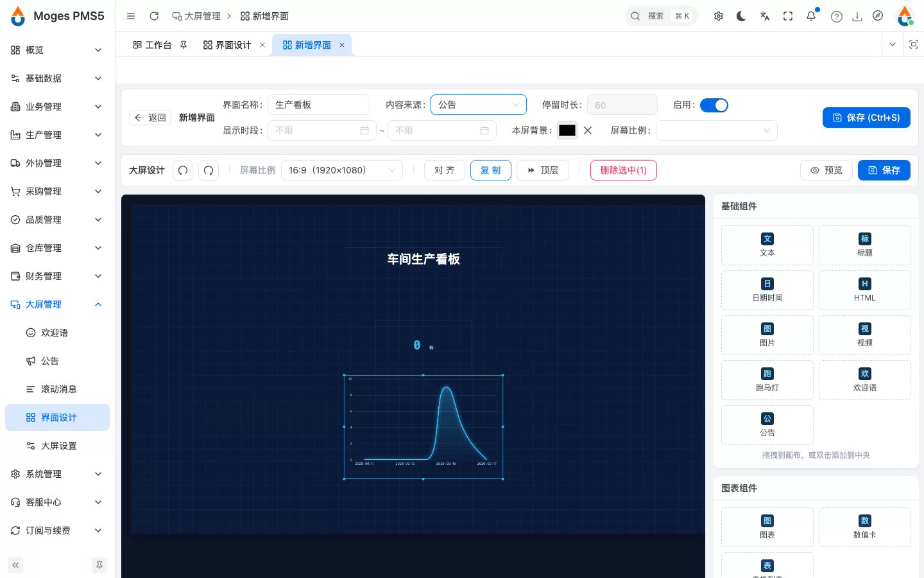
Task: Select the 车间生产看板 title on canvas
Action: pos(424,259)
